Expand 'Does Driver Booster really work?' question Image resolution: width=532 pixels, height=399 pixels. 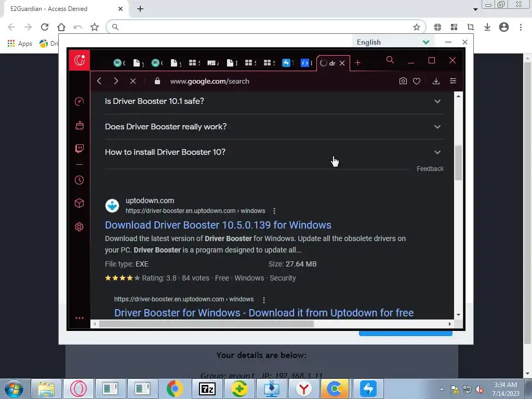[274, 127]
